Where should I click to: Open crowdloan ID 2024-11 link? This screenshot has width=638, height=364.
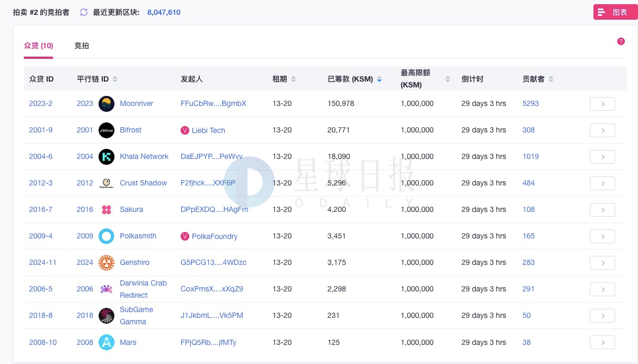tap(43, 263)
